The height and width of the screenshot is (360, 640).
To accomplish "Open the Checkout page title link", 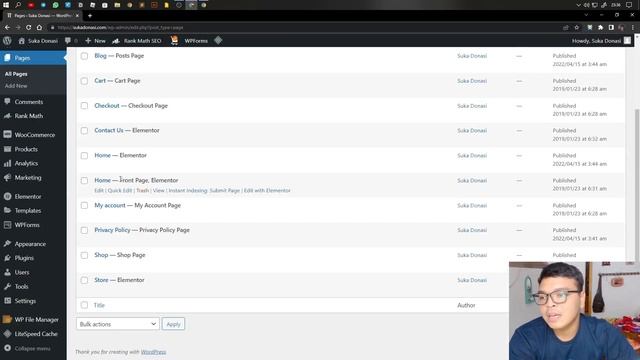I will (x=107, y=105).
